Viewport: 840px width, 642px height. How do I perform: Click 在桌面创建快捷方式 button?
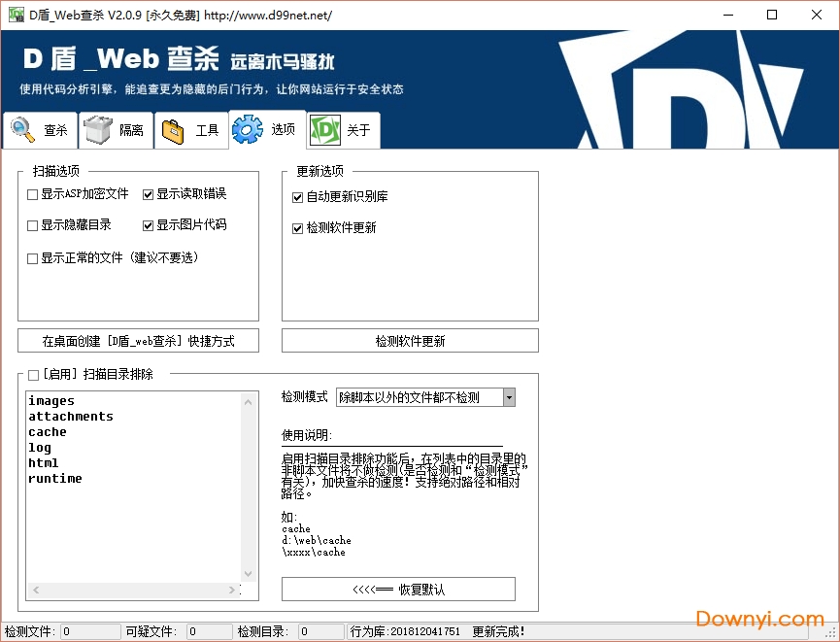coord(138,340)
